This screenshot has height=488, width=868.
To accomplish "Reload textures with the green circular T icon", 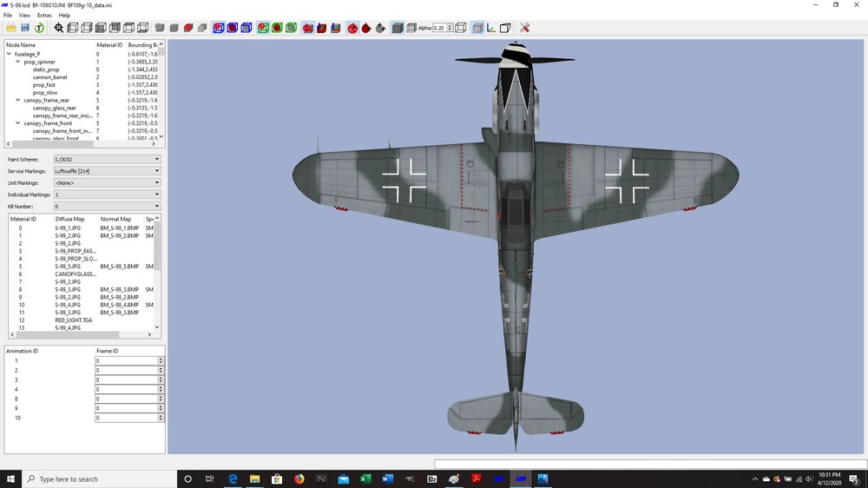I will [x=39, y=28].
